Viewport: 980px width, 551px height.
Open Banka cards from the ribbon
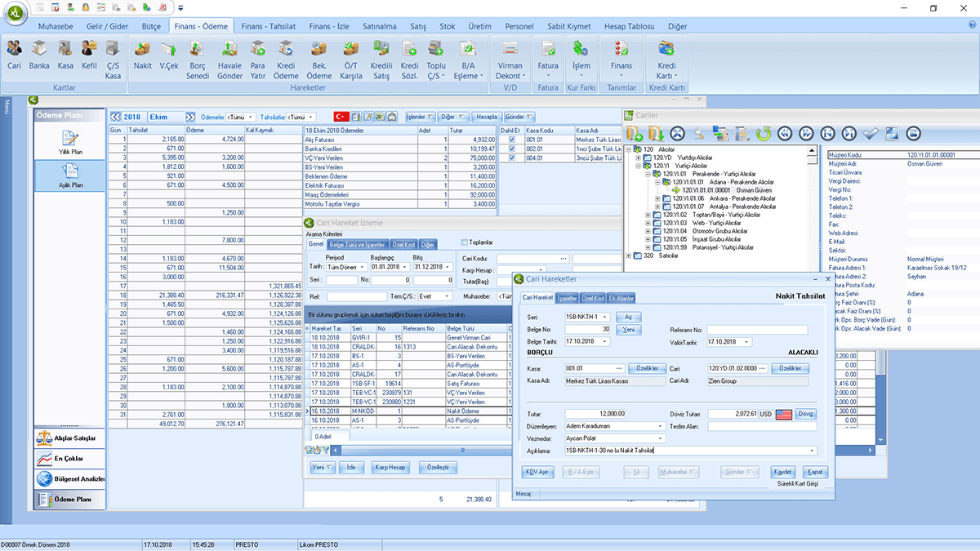pos(39,55)
